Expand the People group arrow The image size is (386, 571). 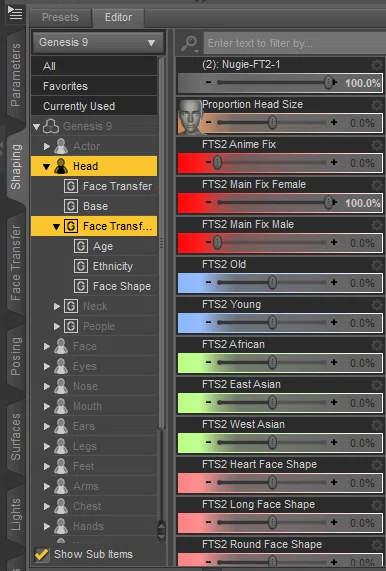[57, 326]
